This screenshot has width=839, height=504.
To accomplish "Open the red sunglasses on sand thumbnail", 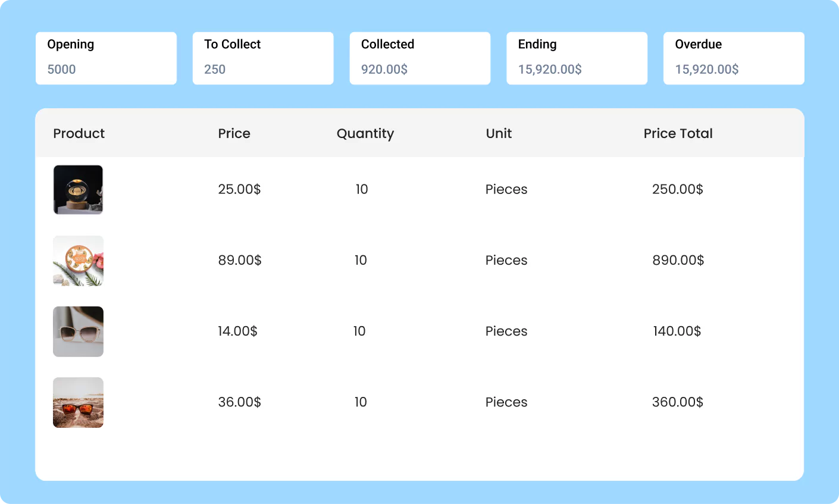I will point(78,402).
